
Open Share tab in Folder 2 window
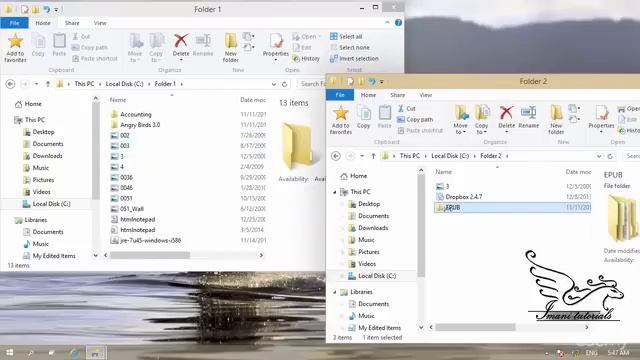pyautogui.click(x=398, y=95)
